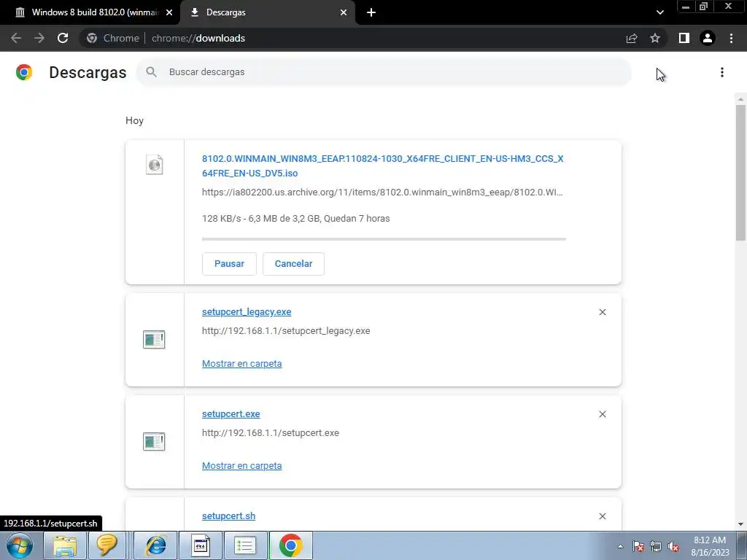Screen dimensions: 747x560
Task: Open the 8102.0 WINMAIN ISO file link
Action: click(x=382, y=166)
